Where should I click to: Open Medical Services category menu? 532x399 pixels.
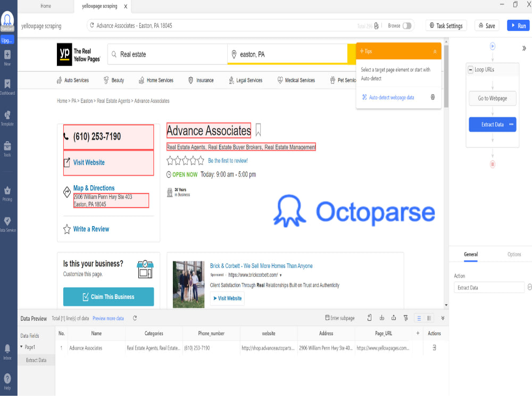tap(296, 80)
